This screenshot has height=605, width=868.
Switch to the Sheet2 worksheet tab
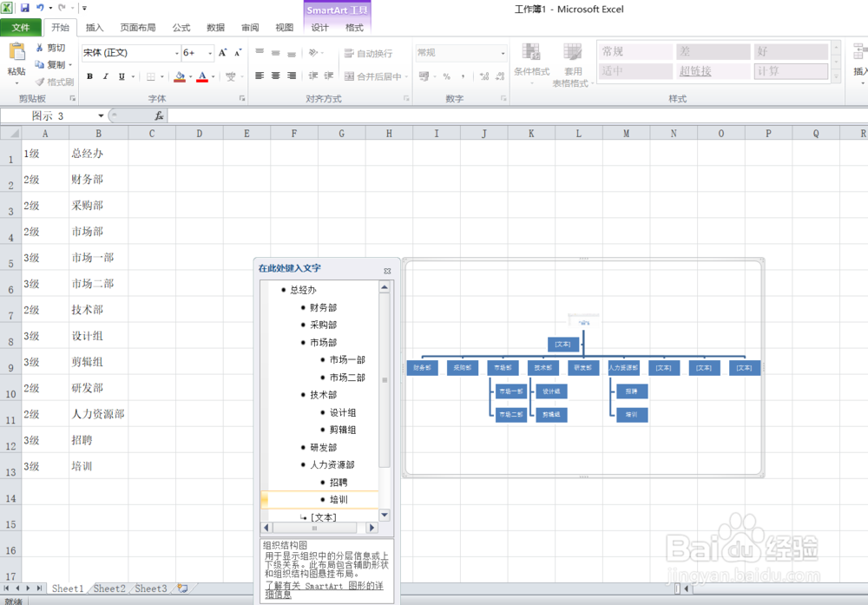(x=109, y=589)
